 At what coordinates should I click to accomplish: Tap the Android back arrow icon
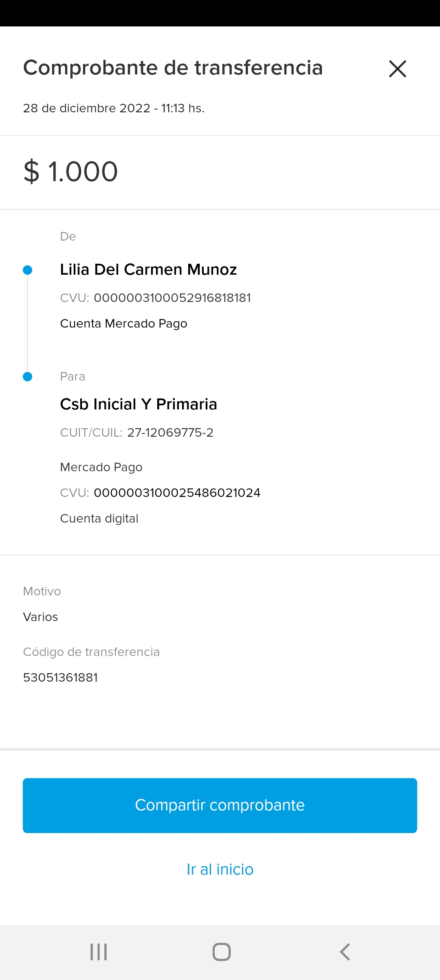[x=345, y=952]
